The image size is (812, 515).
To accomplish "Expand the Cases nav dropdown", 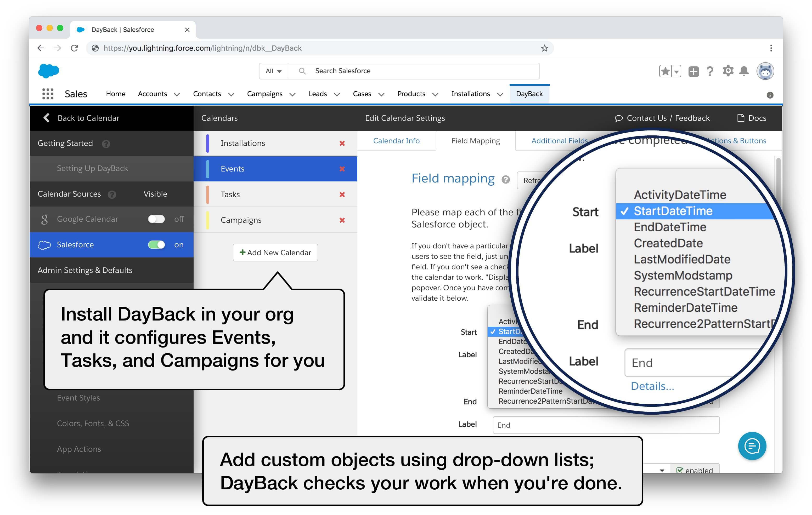I will 381,94.
